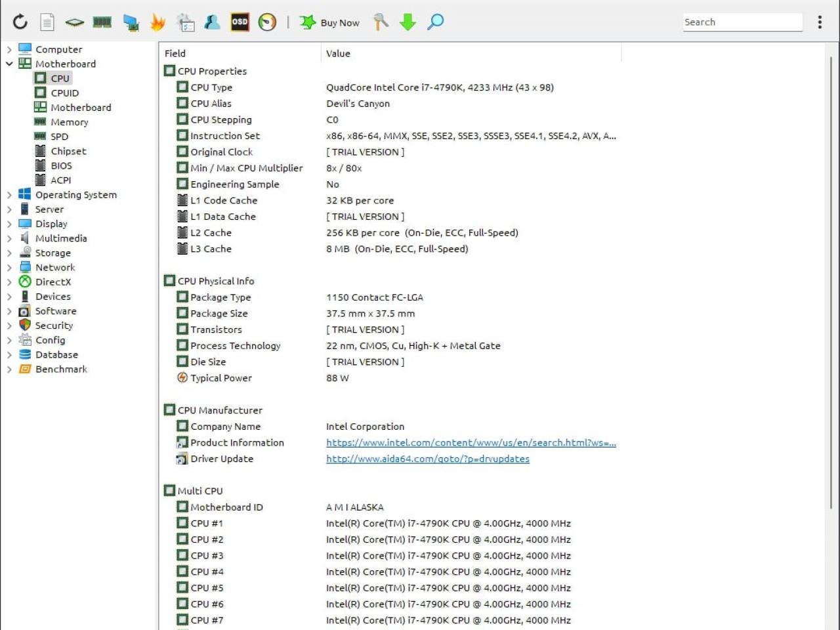Click the Refresh toolbar icon
Screen dimensions: 840x630
pyautogui.click(x=20, y=22)
